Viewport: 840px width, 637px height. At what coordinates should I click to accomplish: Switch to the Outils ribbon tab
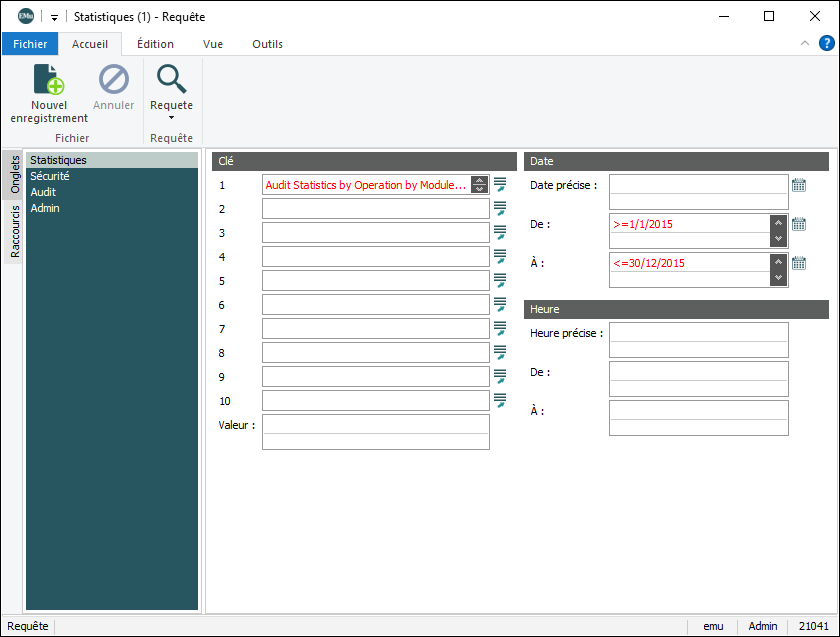click(267, 44)
